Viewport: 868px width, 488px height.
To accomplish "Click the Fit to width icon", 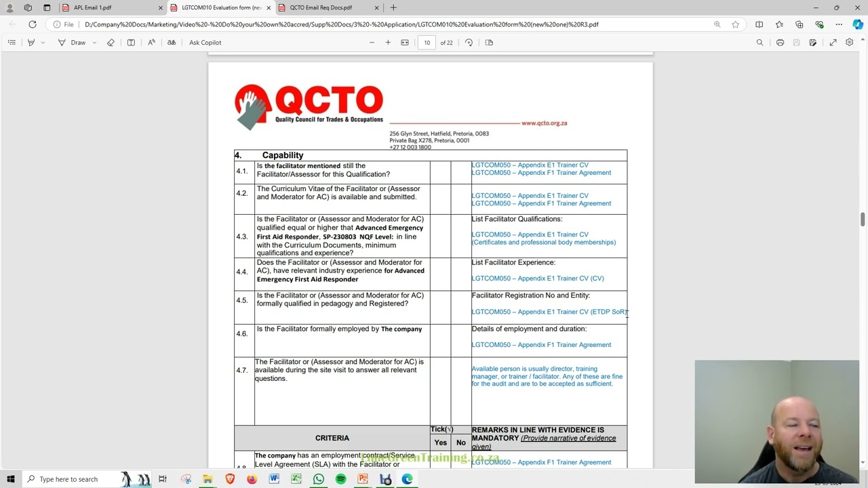I will [405, 42].
